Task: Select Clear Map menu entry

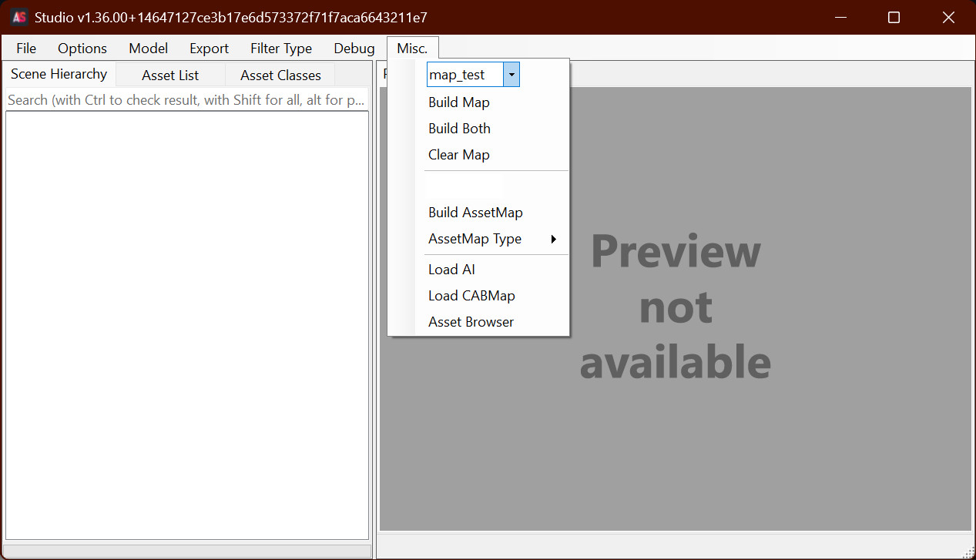Action: pos(478,155)
